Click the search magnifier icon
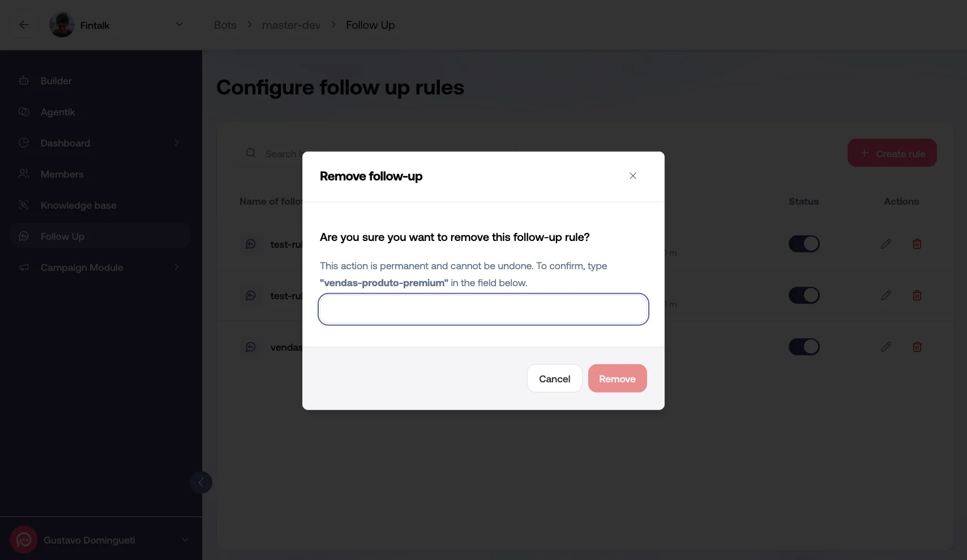 click(251, 153)
